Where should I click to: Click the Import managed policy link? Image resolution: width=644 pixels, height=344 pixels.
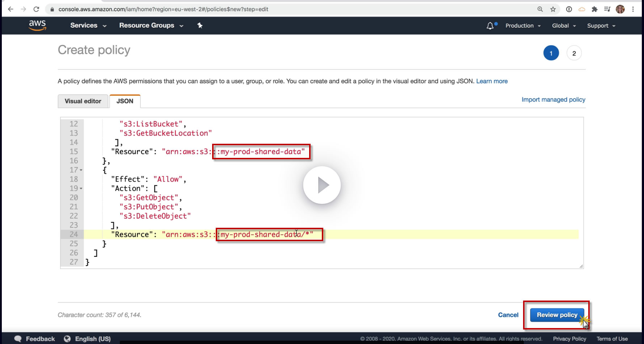[x=553, y=100]
